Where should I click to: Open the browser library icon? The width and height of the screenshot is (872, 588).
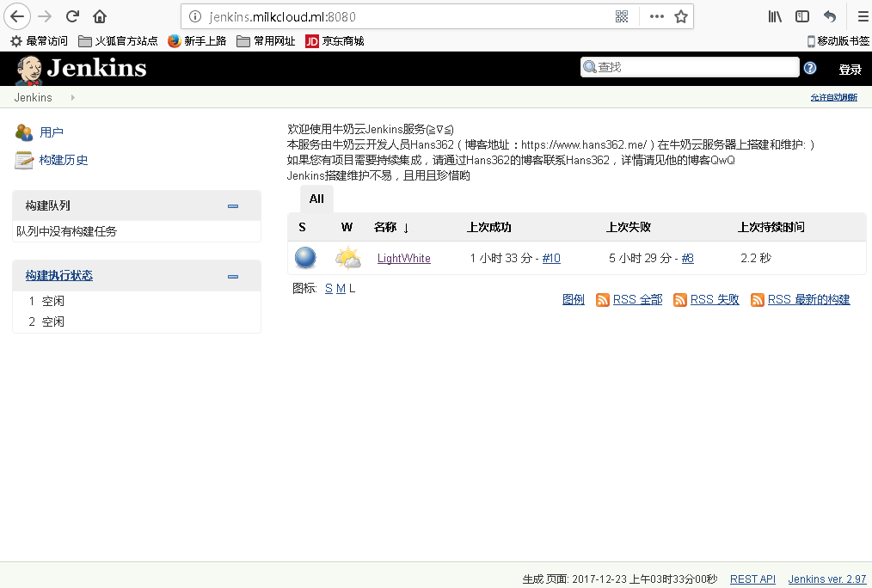tap(775, 16)
